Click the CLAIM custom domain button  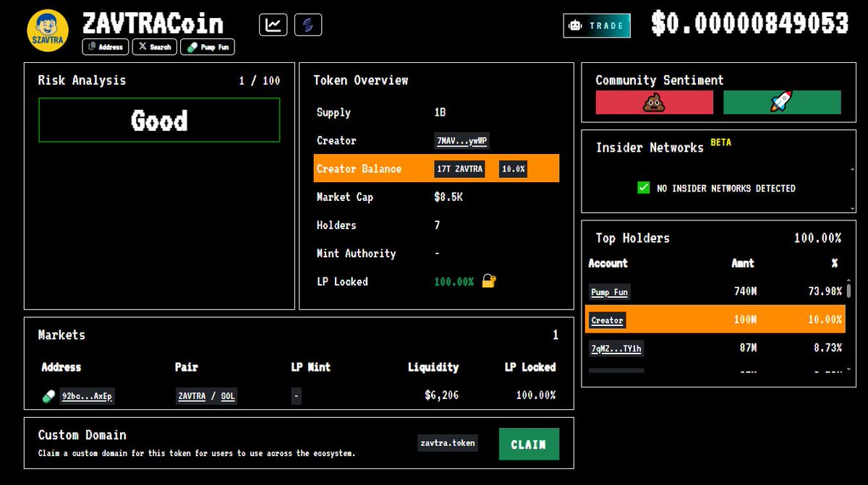tap(529, 444)
